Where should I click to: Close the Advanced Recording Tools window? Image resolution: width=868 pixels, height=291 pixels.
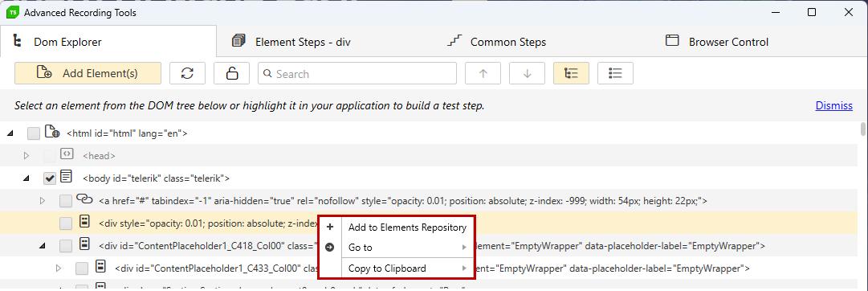point(848,12)
